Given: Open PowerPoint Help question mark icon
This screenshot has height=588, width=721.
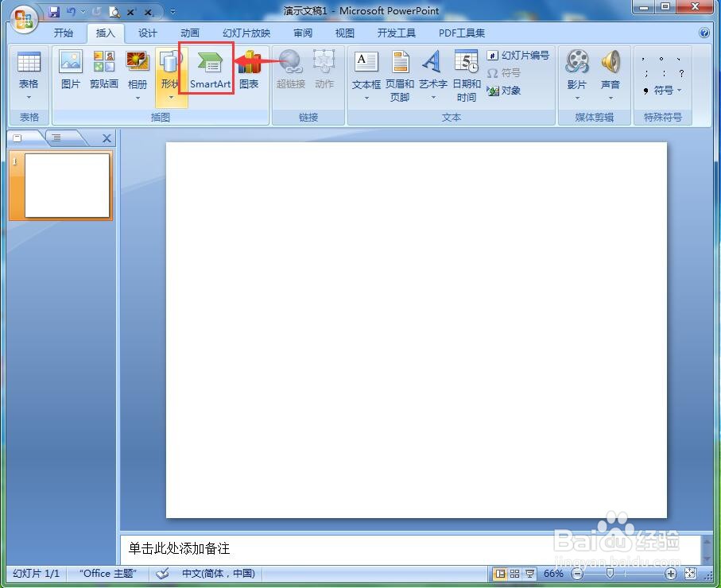Looking at the screenshot, I should point(704,33).
